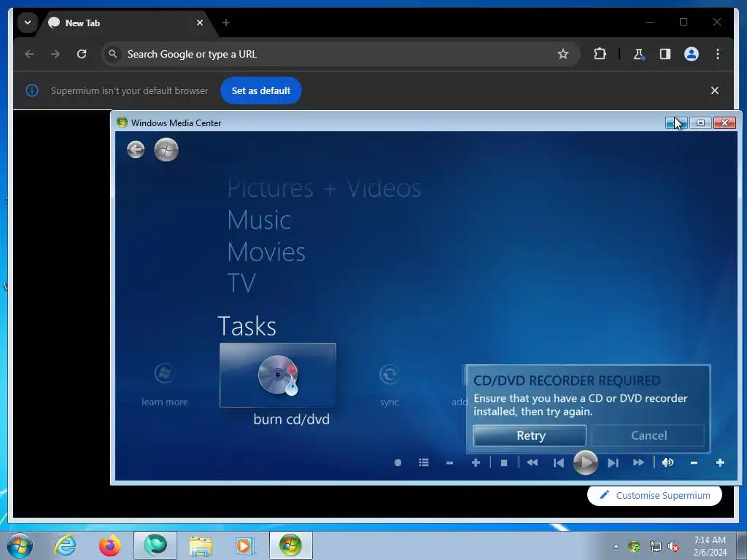Mute audio with speaker icon
Screen dimensions: 747x560
click(668, 462)
